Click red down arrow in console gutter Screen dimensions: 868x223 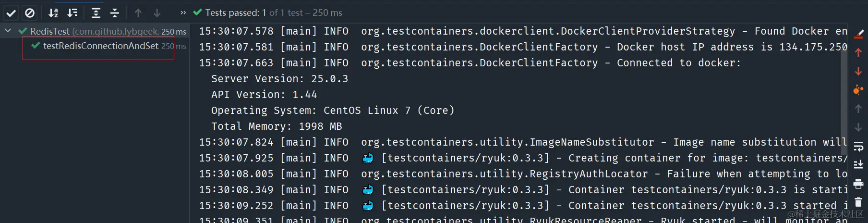click(x=858, y=71)
